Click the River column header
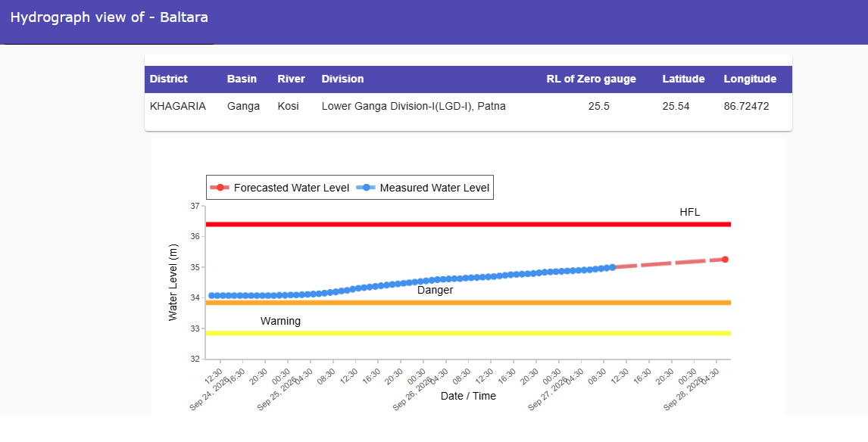868x442 pixels. [291, 79]
